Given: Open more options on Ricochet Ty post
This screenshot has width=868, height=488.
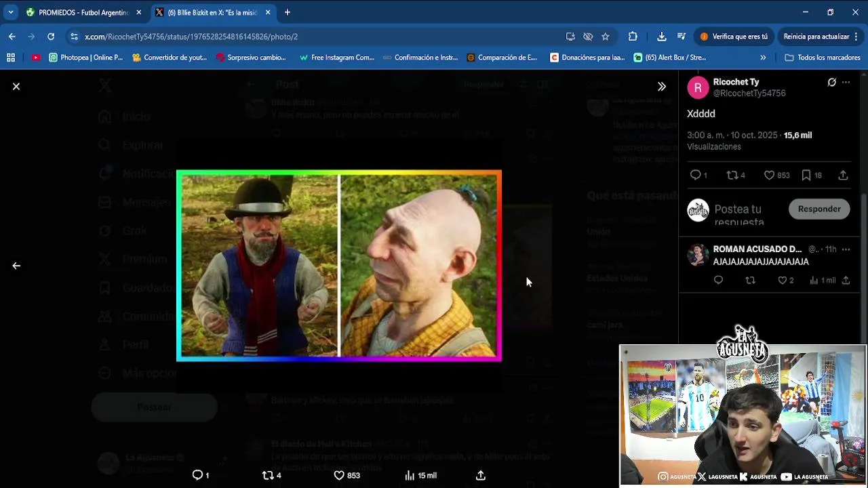Looking at the screenshot, I should [846, 82].
